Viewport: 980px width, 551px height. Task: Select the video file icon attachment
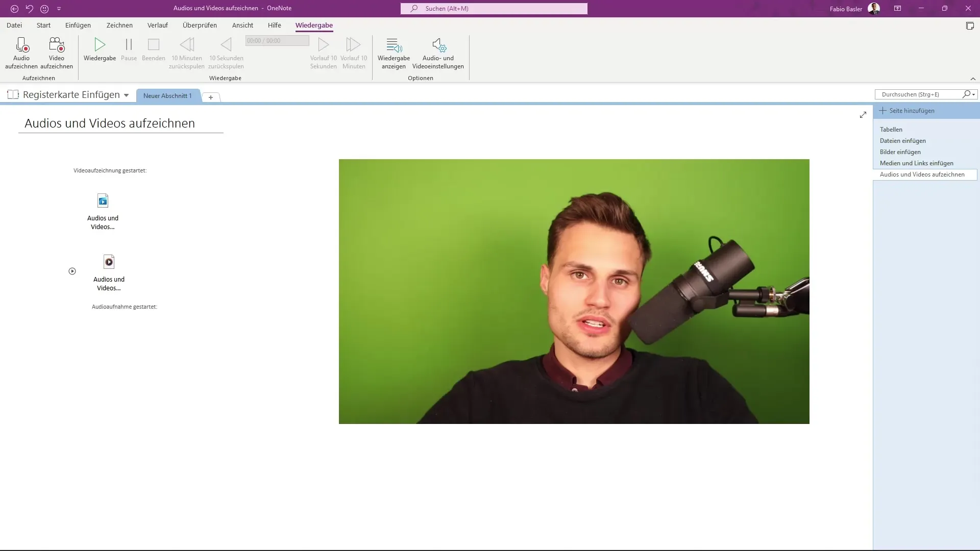103,201
